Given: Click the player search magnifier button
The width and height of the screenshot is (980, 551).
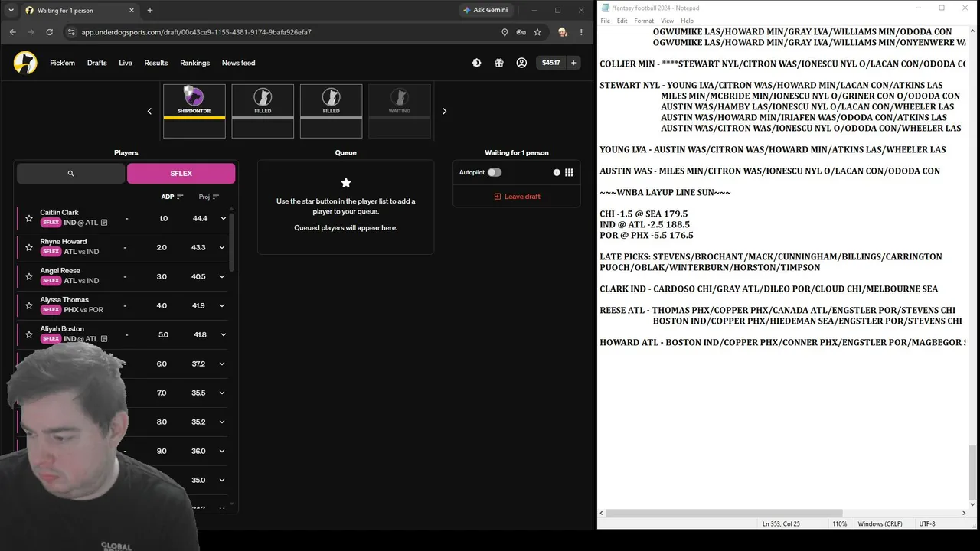Looking at the screenshot, I should (x=70, y=174).
